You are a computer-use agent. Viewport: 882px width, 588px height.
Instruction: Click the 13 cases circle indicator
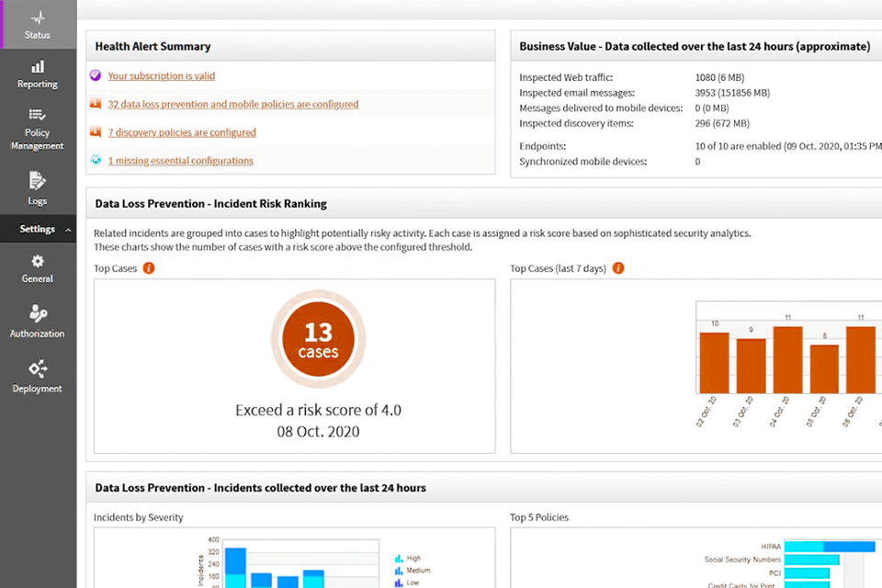click(319, 339)
